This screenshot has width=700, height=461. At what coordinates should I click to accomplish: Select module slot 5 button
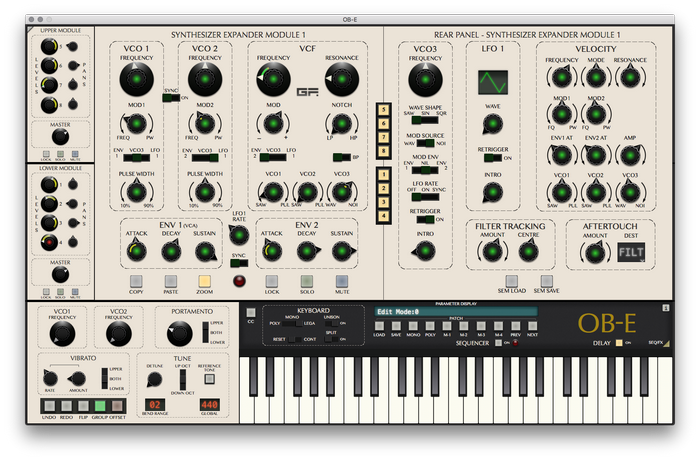[383, 110]
